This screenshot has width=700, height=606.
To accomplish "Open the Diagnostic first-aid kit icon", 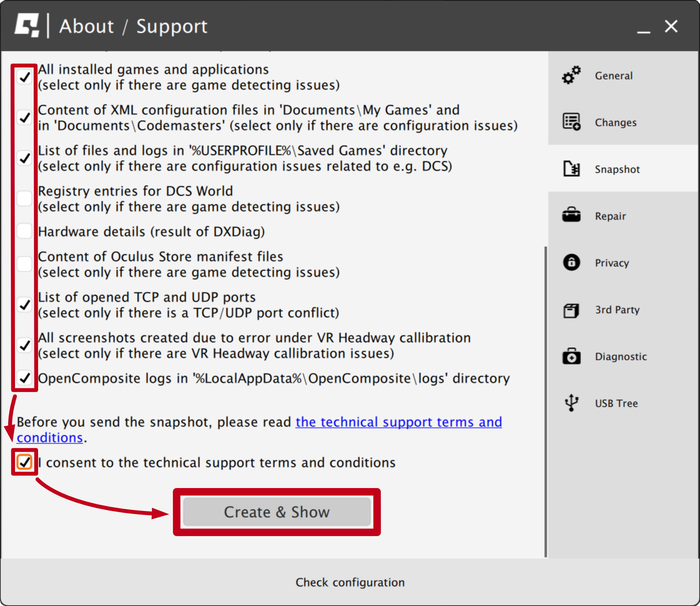I will (571, 356).
